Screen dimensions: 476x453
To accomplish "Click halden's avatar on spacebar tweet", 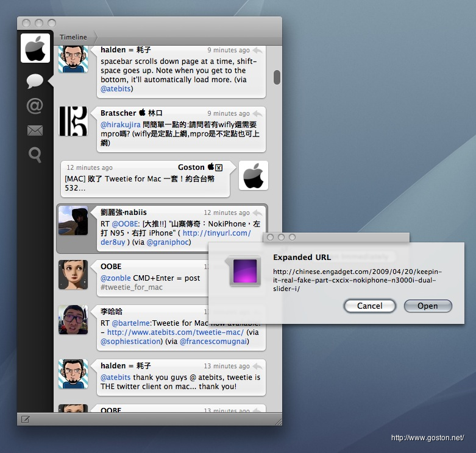I will click(73, 59).
